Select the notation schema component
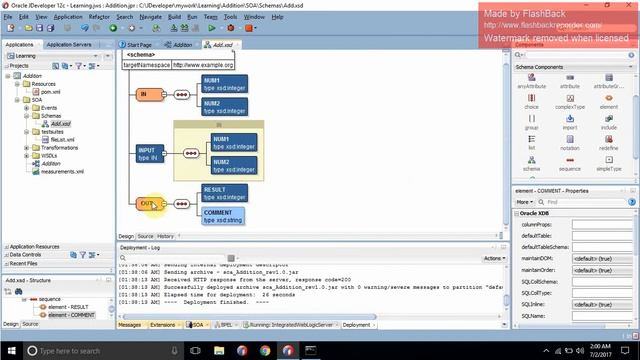 tap(570, 143)
